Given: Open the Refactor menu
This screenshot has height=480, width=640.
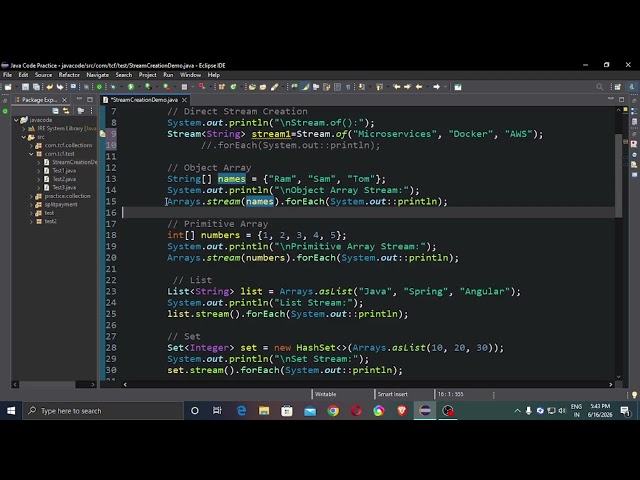Looking at the screenshot, I should pos(69,75).
